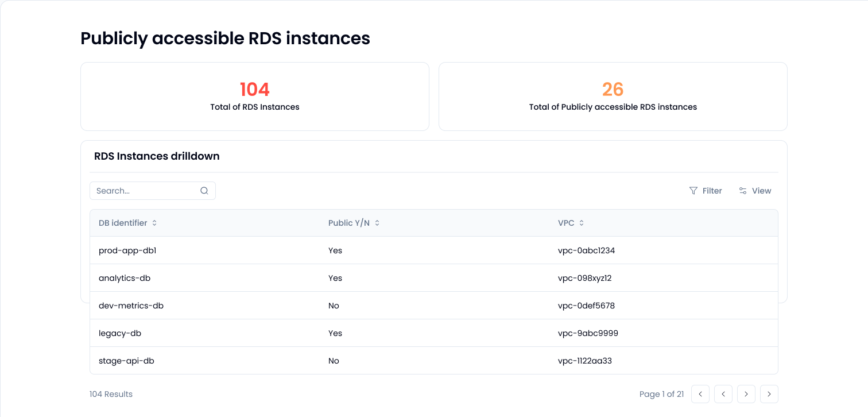Click the Total of Publicly accessible instances card
868x417 pixels.
[613, 96]
